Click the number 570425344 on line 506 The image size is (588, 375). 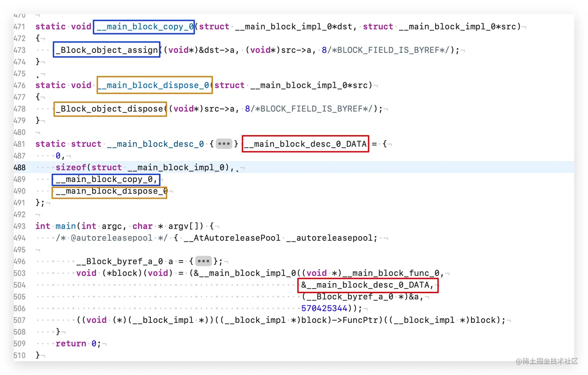324,308
